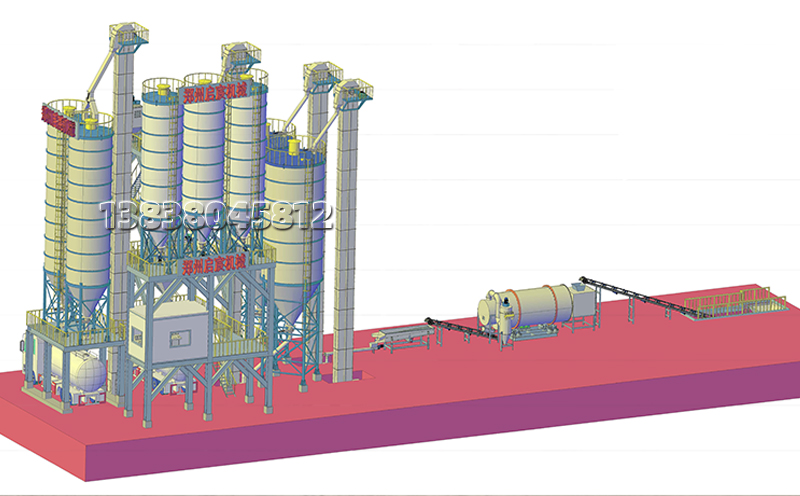Image resolution: width=800 pixels, height=496 pixels.
Task: Click the rightmost blue-topped silo
Action: (x=293, y=210)
